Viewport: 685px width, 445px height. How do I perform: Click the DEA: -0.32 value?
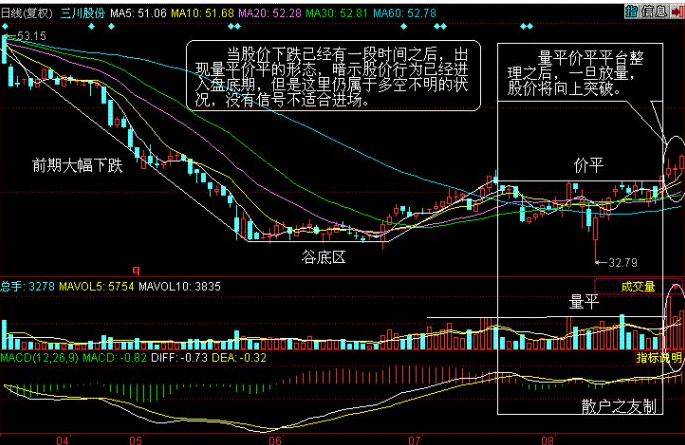239,358
